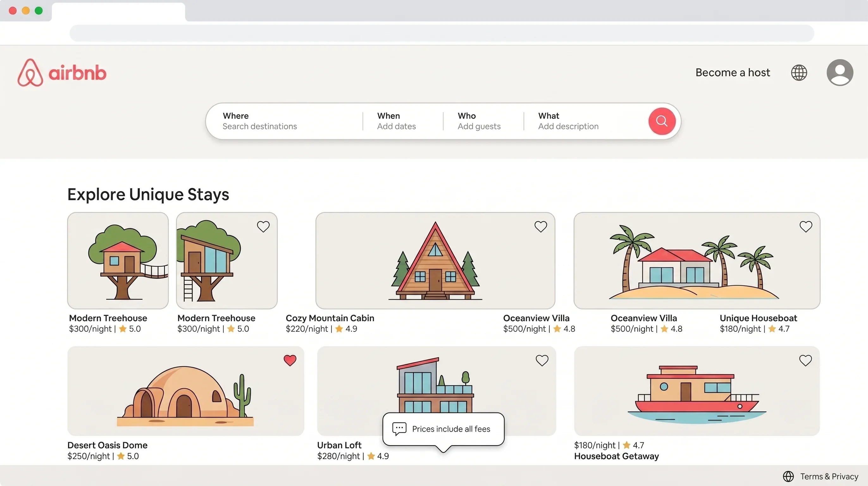Open the user profile menu
The width and height of the screenshot is (868, 486).
[x=840, y=72]
